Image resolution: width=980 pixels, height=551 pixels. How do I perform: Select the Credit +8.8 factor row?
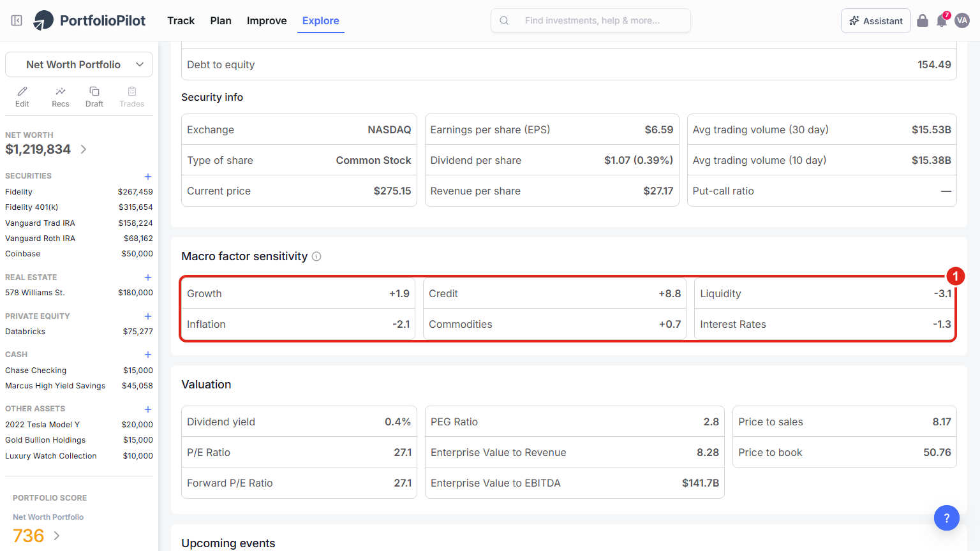tap(554, 293)
